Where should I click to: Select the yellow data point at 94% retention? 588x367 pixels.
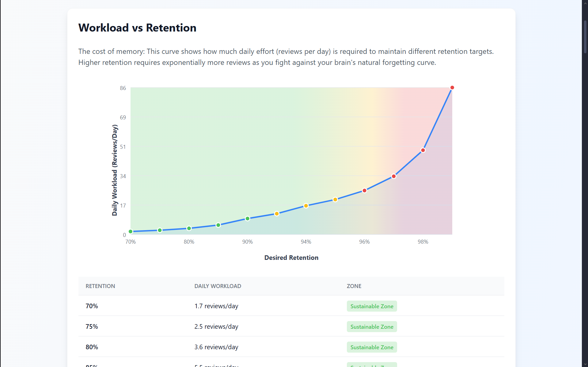(x=306, y=206)
